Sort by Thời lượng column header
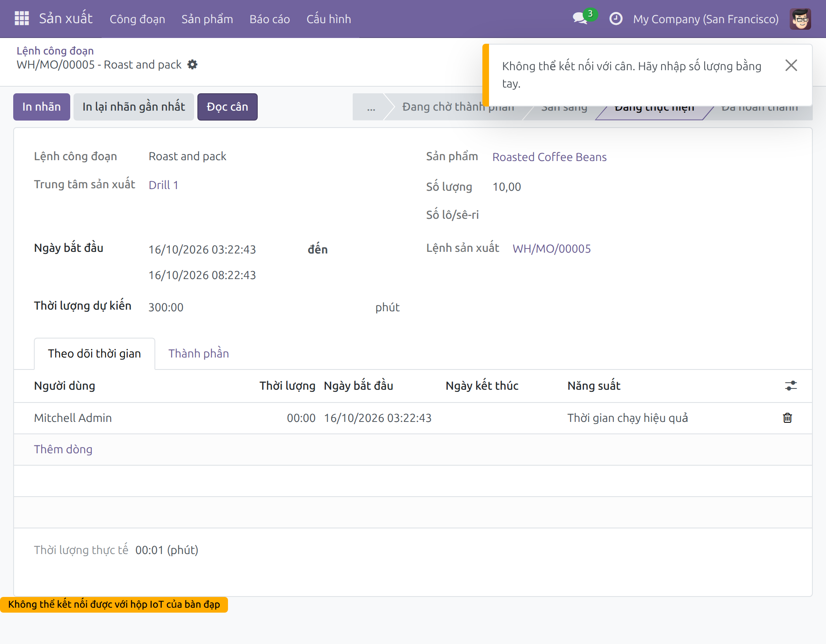 [x=287, y=386]
